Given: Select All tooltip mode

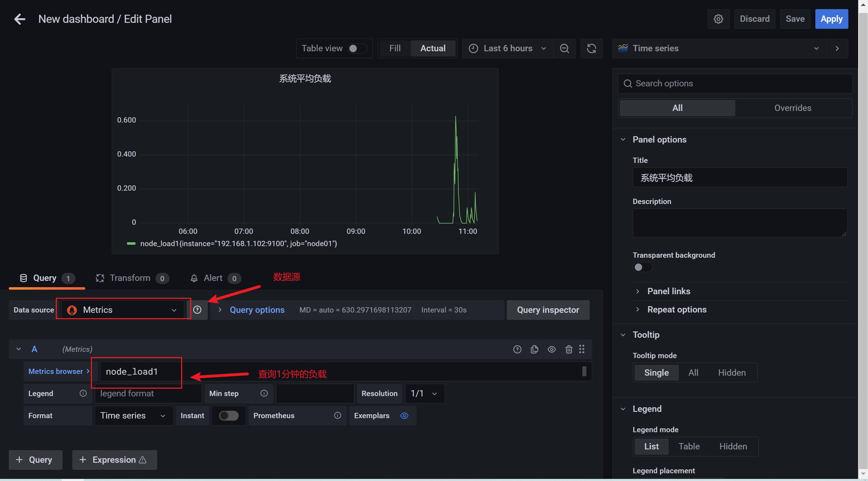Looking at the screenshot, I should 693,373.
